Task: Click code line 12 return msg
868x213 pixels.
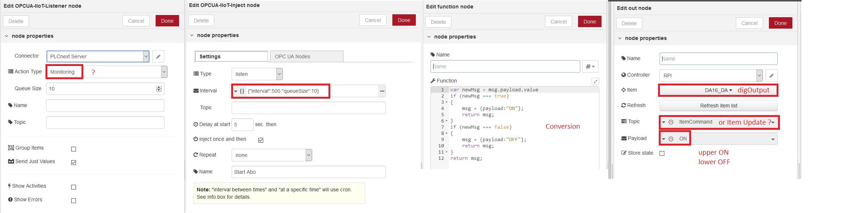Action: coord(466,158)
